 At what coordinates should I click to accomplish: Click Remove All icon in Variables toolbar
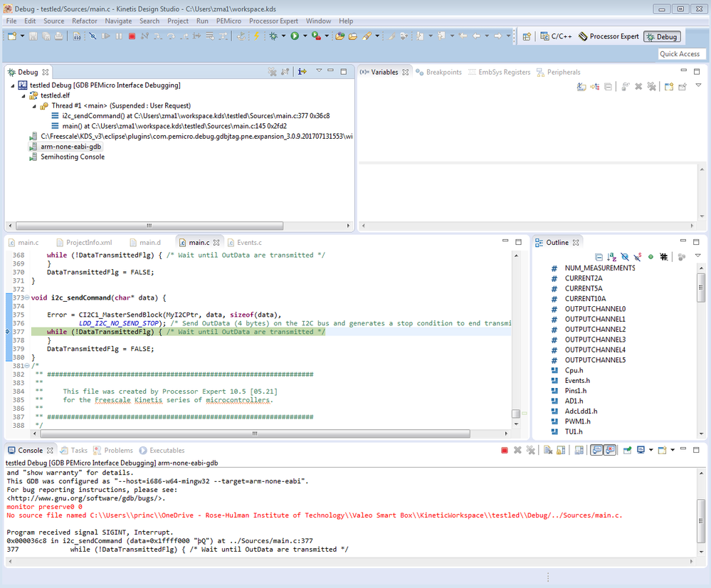(x=652, y=87)
